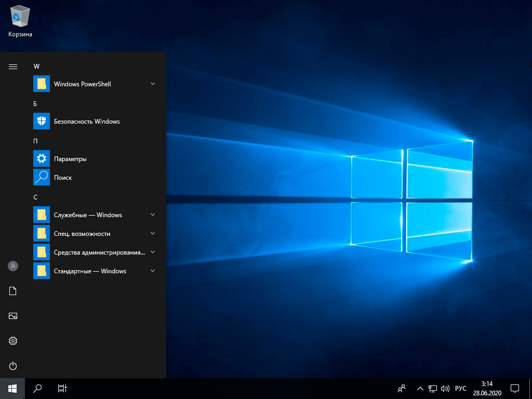Open Параметры from the app list
This screenshot has height=399, width=532.
(x=70, y=159)
